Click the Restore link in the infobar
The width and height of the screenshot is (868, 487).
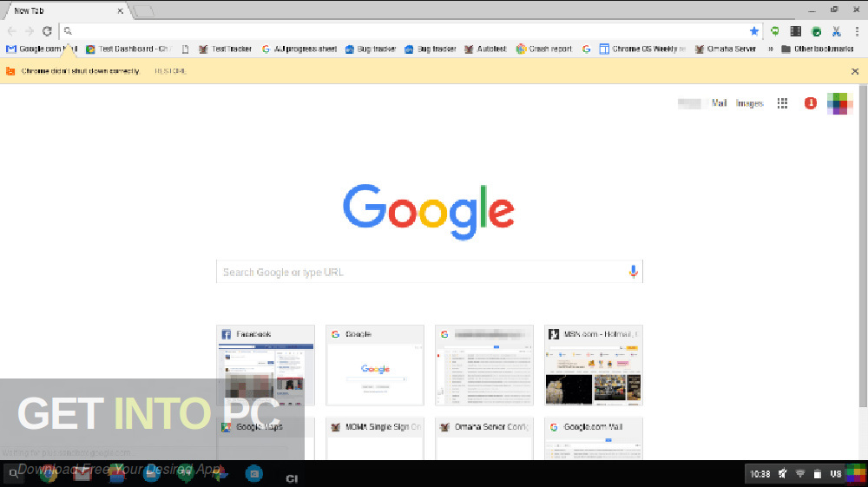point(170,71)
